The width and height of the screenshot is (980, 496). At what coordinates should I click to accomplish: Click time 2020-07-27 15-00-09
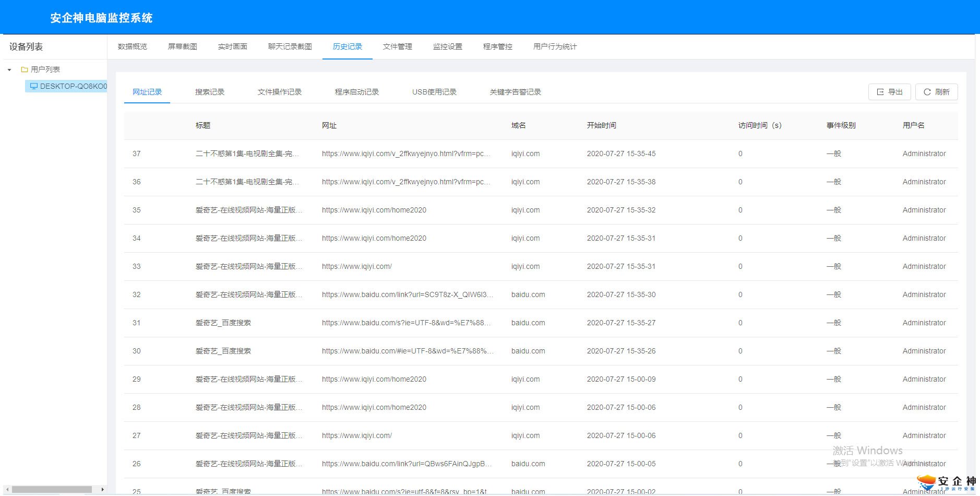(x=622, y=379)
